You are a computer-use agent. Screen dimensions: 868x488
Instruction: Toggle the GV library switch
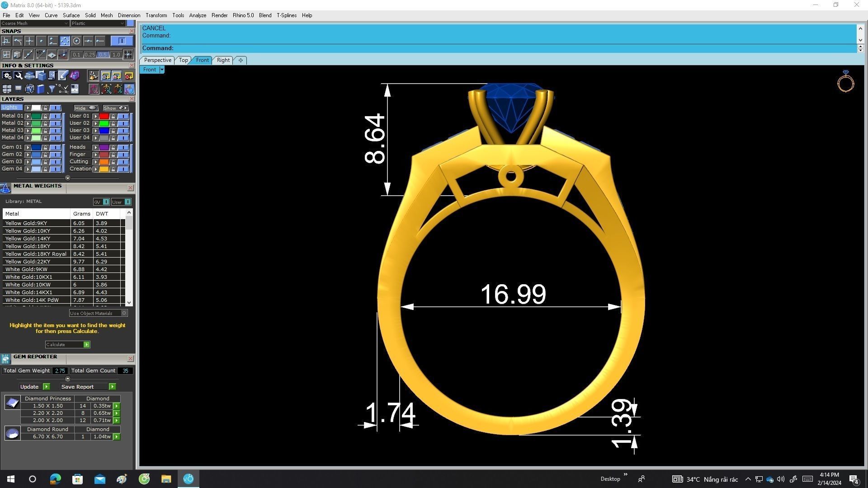101,202
